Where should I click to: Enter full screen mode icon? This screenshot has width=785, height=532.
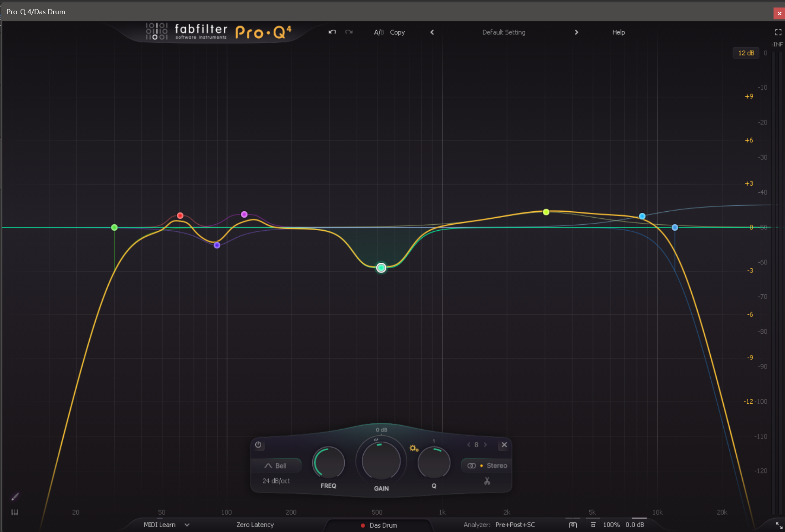point(778,32)
